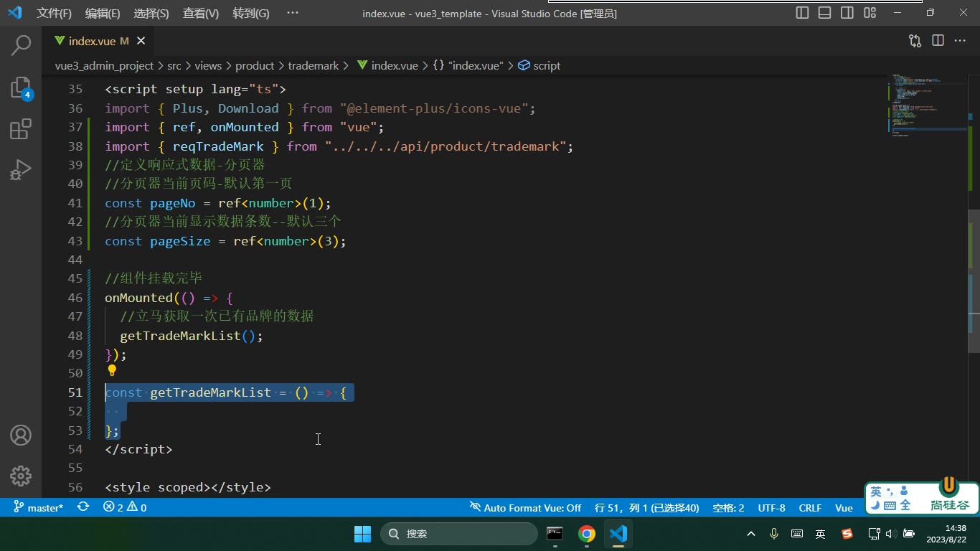The height and width of the screenshot is (551, 980).
Task: Open the Manage gear menu
Action: click(21, 476)
